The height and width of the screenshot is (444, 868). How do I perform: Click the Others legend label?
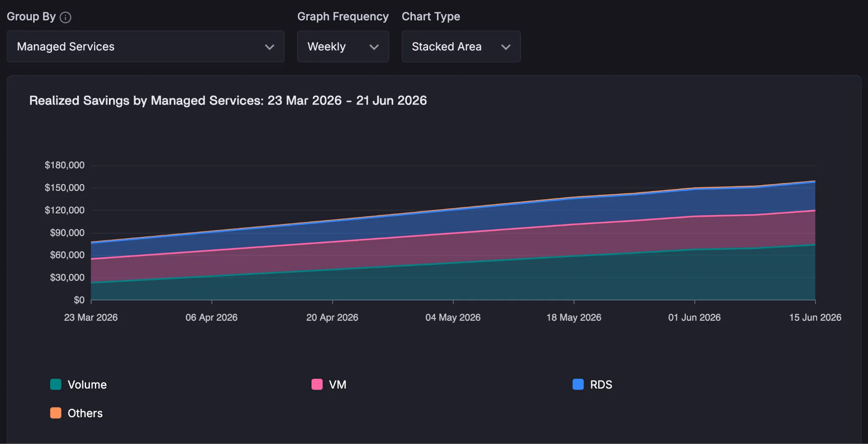click(85, 413)
